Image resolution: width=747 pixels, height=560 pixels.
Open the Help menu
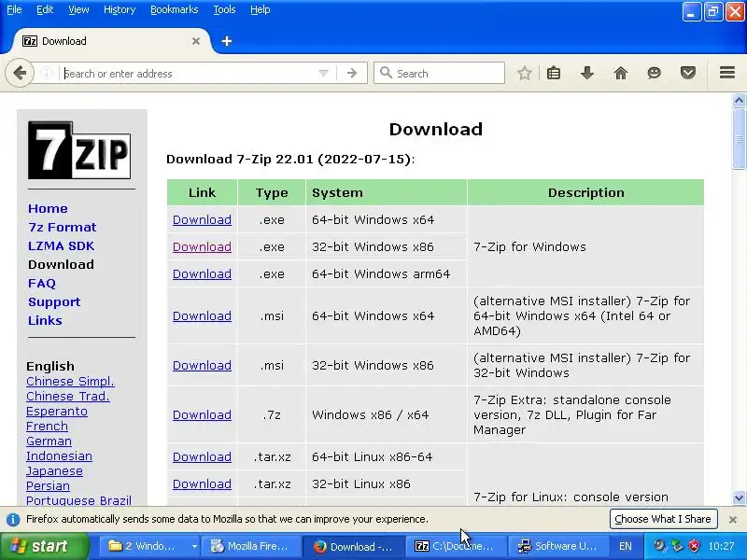[261, 9]
